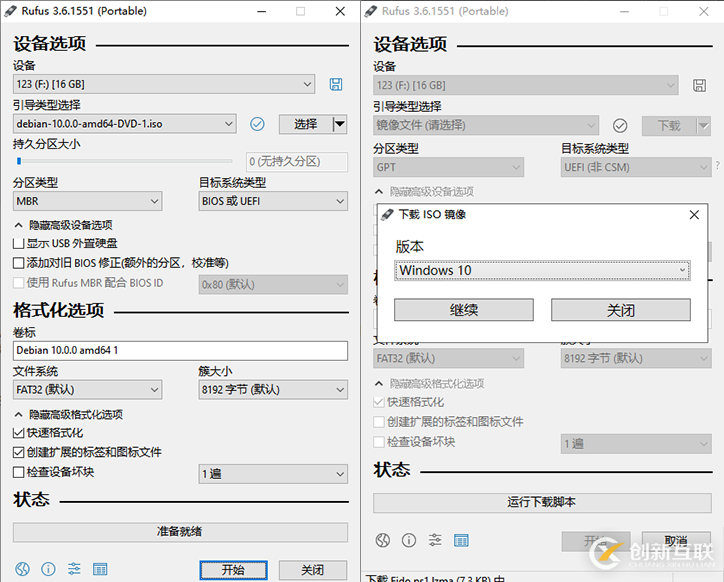Open boot selection dropdown debian-10.0.0-amd64-DVD-1.iso
The height and width of the screenshot is (582, 724).
(125, 124)
